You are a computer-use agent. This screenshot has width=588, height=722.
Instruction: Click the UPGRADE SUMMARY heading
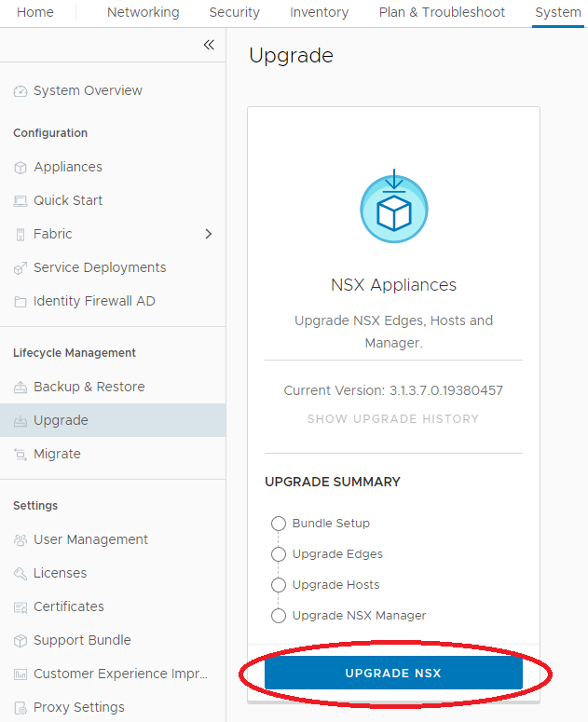pos(333,482)
